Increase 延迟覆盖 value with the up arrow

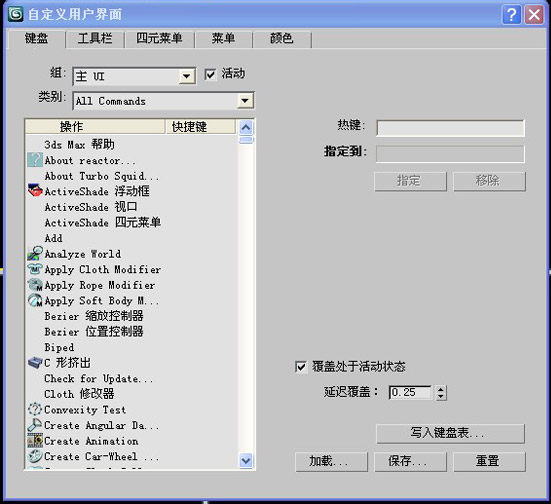[441, 389]
